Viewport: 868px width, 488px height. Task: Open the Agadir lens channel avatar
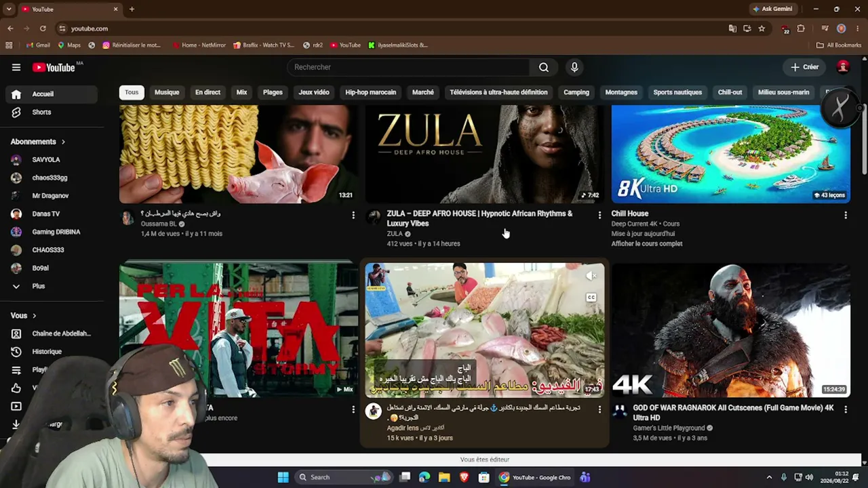point(374,411)
